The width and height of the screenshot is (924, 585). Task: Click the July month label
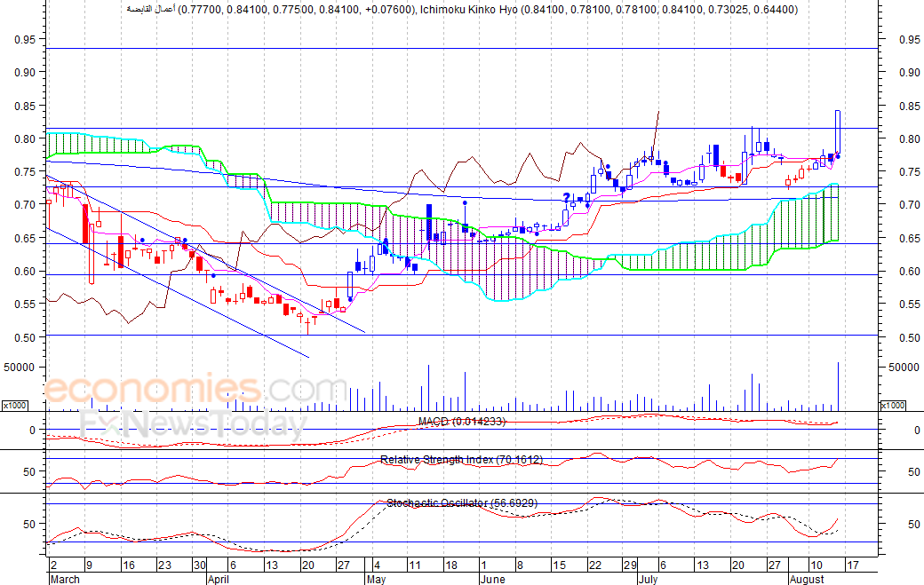648,579
